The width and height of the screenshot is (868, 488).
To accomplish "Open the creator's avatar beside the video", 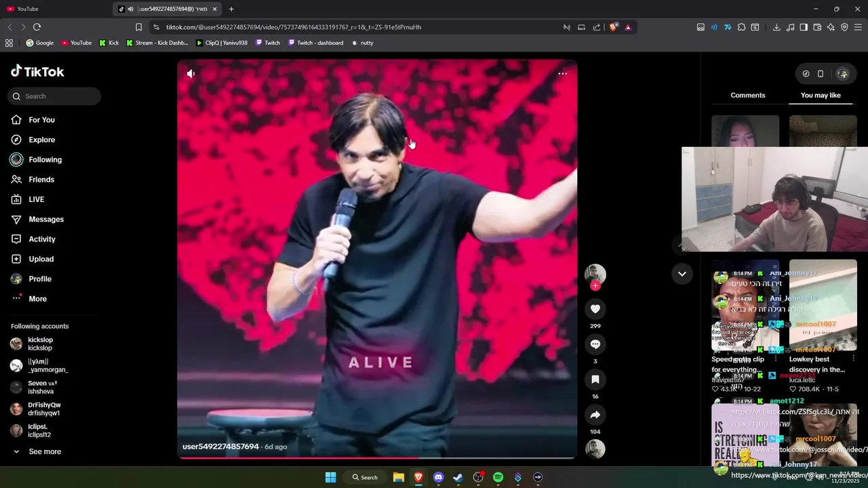I will tap(595, 273).
